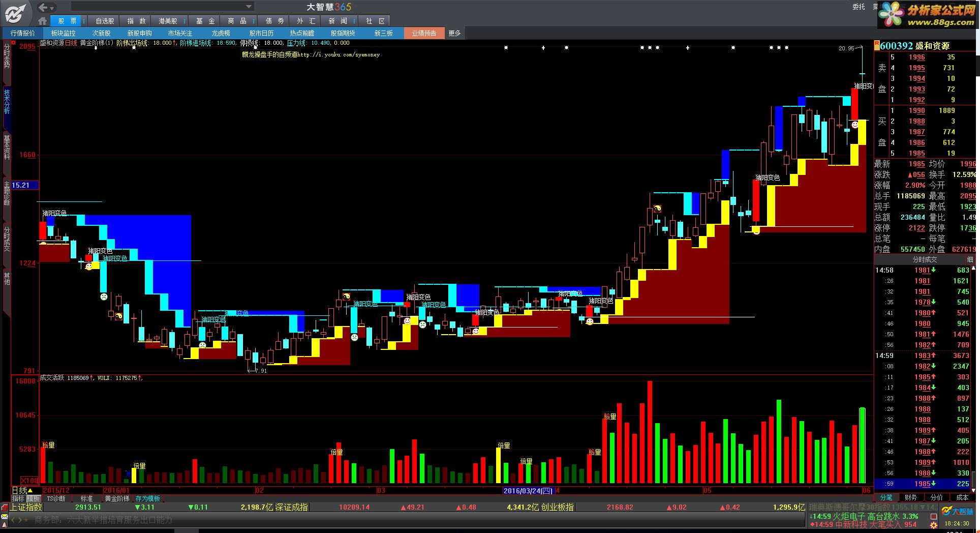Click the 上证指数 label in status bar
The height and width of the screenshot is (533, 980).
pyautogui.click(x=26, y=507)
